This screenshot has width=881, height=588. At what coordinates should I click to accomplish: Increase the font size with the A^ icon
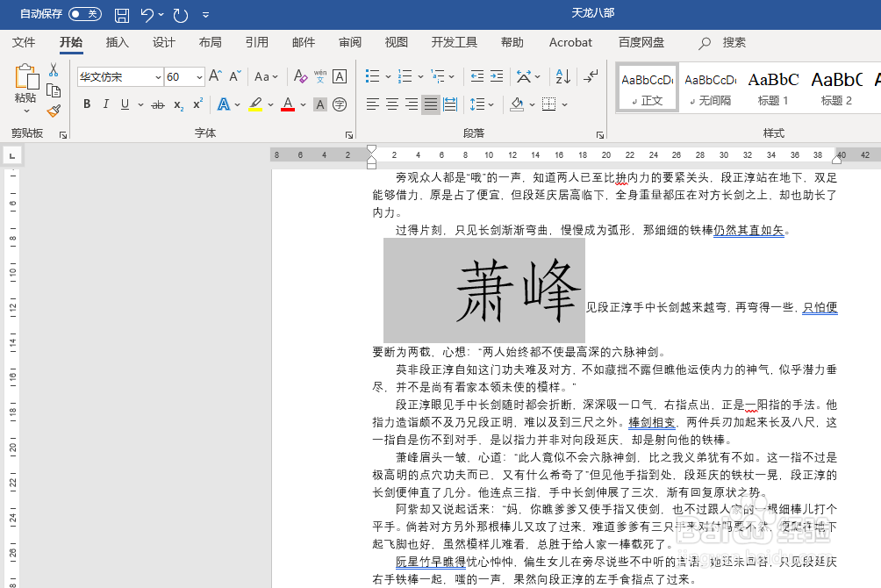pos(215,75)
